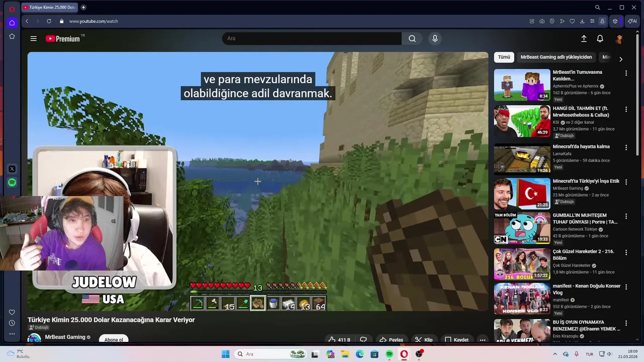The width and height of the screenshot is (644, 362).
Task: Dislike the video
Action: click(363, 340)
